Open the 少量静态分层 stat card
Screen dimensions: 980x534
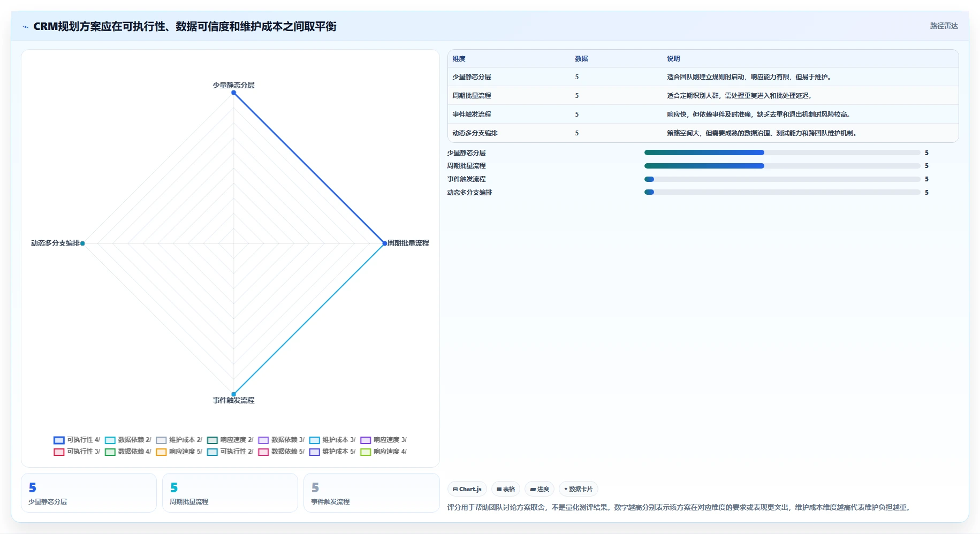89,493
